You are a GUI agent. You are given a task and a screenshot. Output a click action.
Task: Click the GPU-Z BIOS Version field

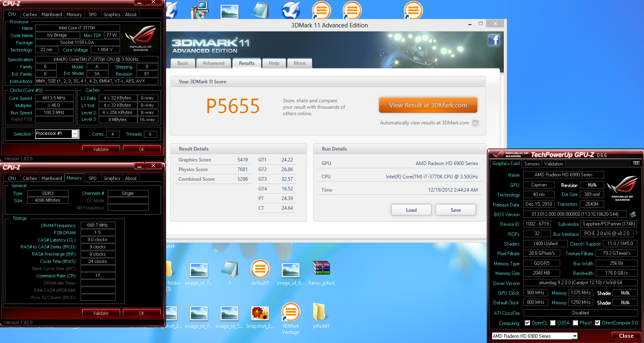[x=575, y=214]
